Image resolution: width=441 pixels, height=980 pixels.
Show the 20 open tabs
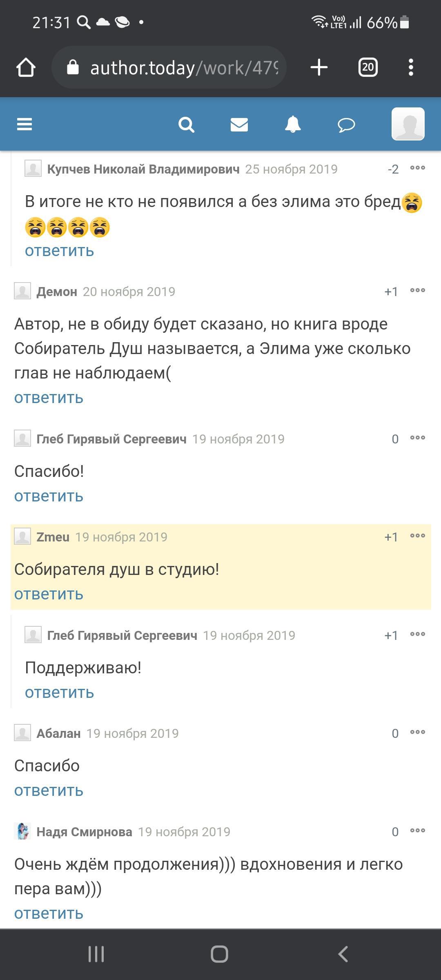[x=368, y=67]
